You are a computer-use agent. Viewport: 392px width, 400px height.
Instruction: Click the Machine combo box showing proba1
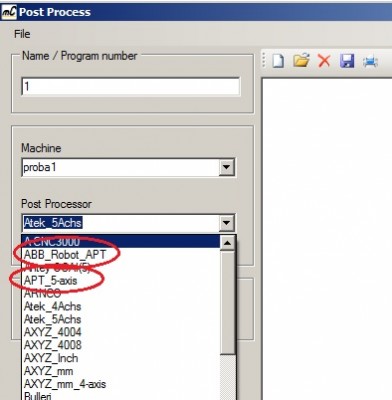tap(128, 167)
